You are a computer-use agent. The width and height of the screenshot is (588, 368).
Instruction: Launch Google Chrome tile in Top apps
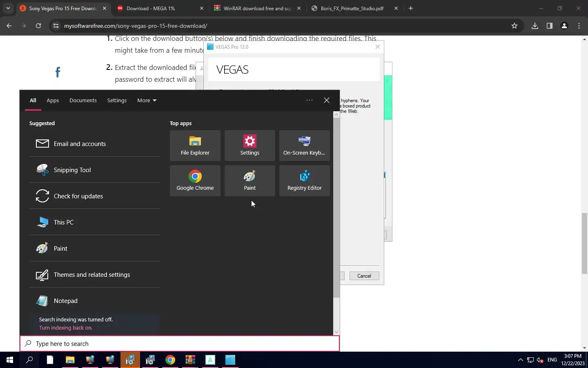pos(195,181)
